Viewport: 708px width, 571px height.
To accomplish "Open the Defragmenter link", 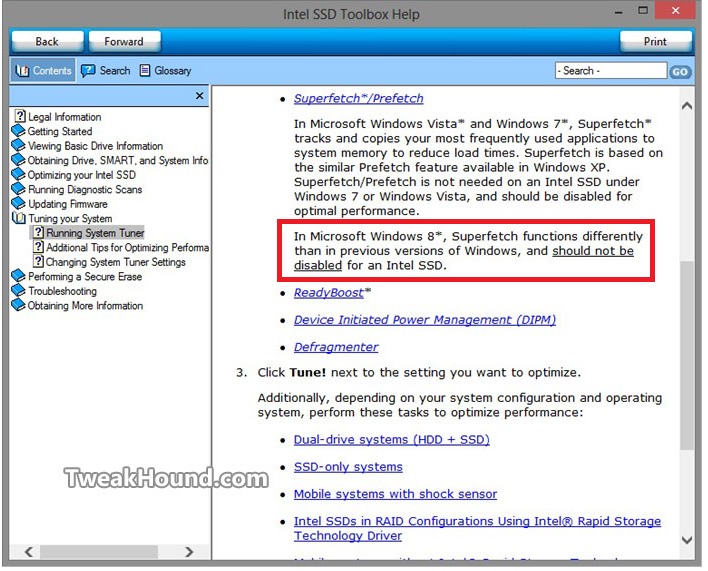I will tap(336, 347).
